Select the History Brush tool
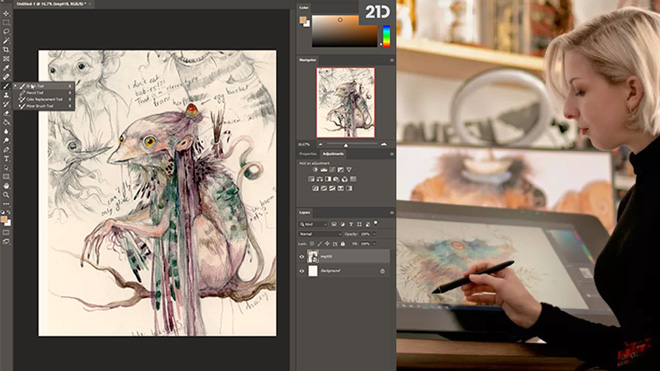 (x=6, y=104)
